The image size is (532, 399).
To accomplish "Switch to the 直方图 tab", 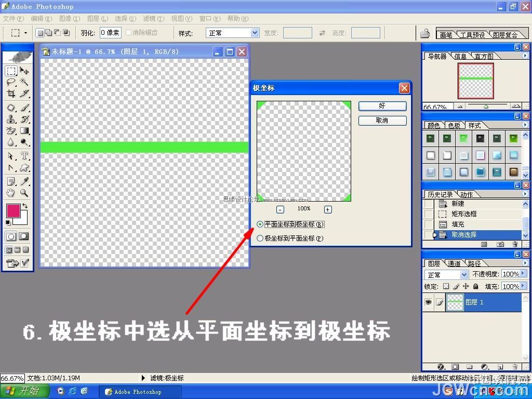I will (x=484, y=56).
